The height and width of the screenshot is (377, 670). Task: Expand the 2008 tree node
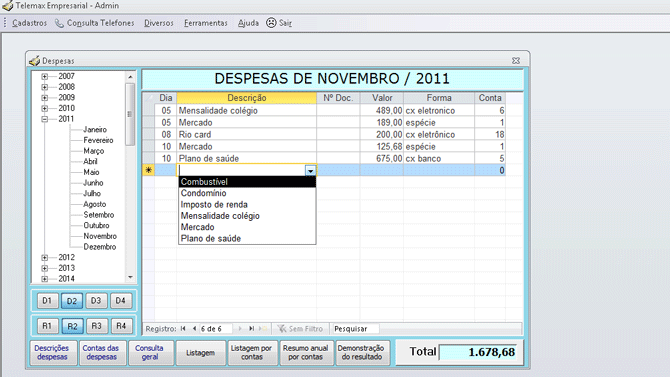pos(44,87)
